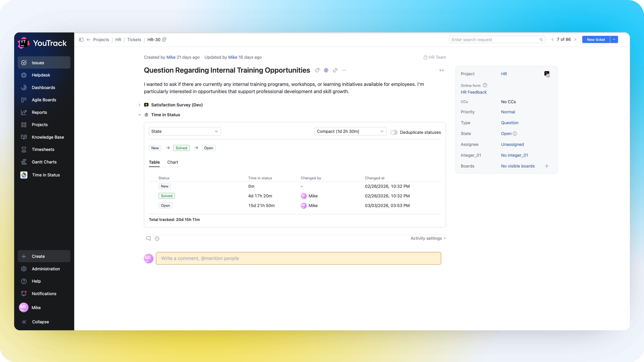Open the Gantt Charts section
This screenshot has height=362, width=644.
[44, 162]
